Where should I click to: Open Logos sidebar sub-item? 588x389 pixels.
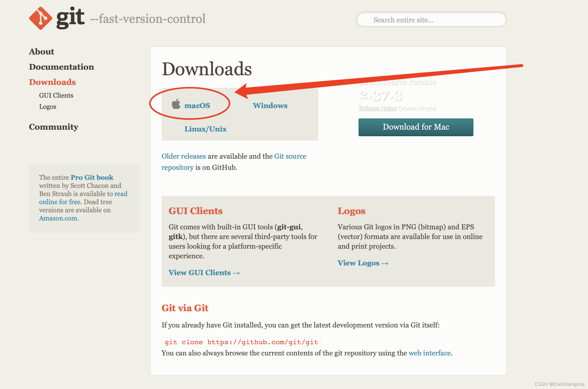tap(48, 107)
